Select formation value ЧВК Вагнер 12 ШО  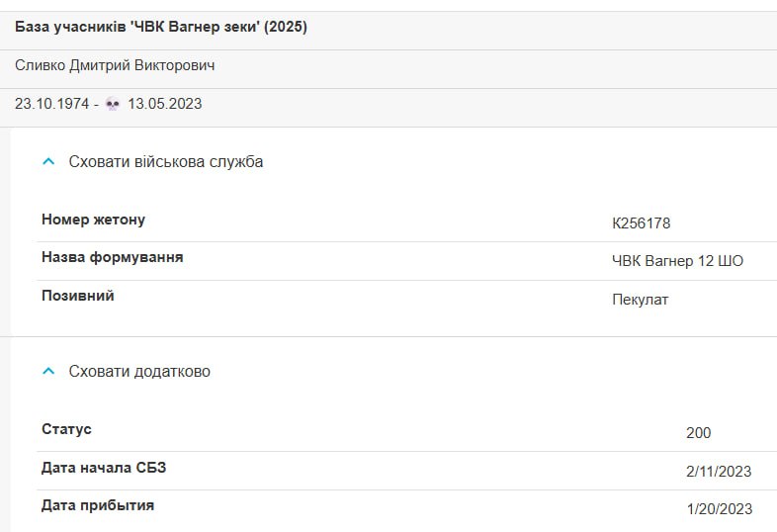click(677, 261)
